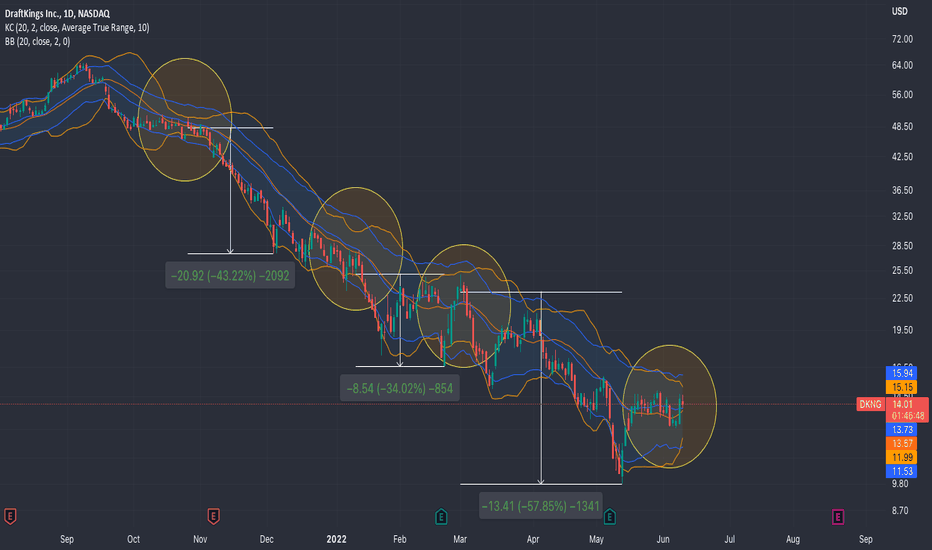The image size is (932, 550).
Task: Click the Dec label on time axis
Action: (266, 539)
